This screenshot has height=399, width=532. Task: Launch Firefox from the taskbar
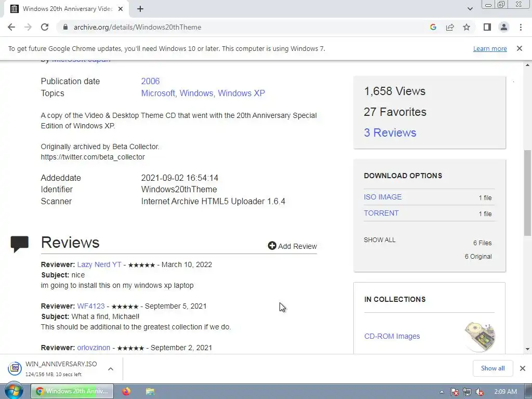[x=126, y=391]
